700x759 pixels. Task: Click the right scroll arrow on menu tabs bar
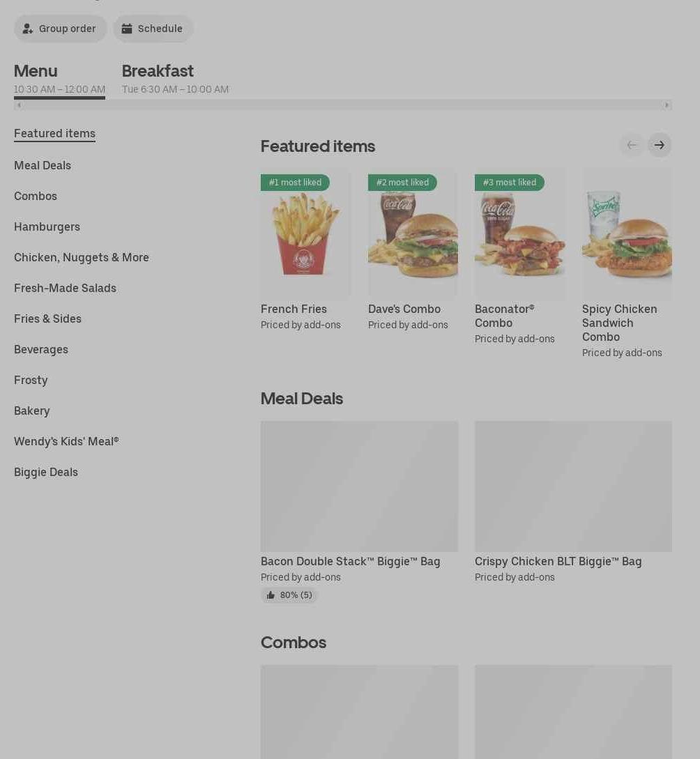coord(667,105)
